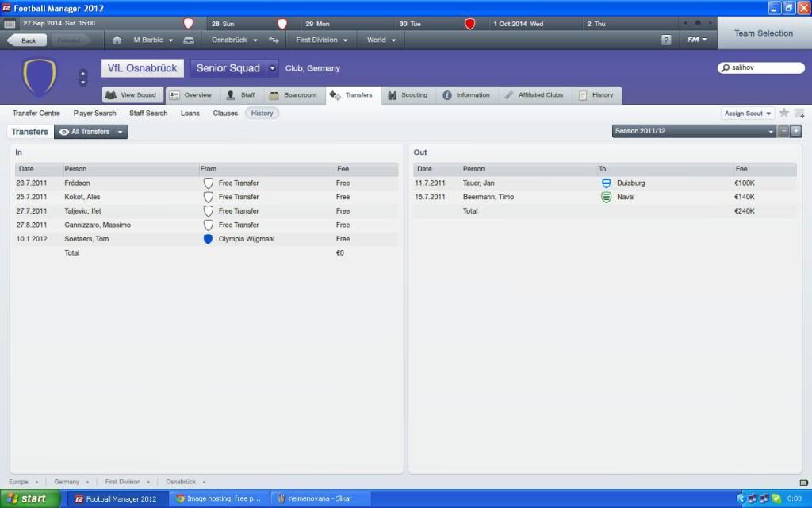The height and width of the screenshot is (508, 812).
Task: Click the search field containing salihov
Action: [761, 68]
